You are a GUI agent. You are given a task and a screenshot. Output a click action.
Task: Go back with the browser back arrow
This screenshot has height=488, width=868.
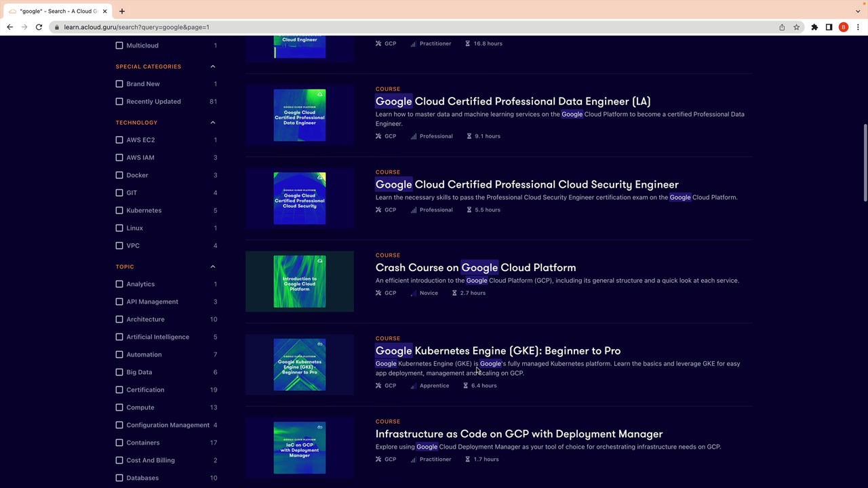pos(9,27)
